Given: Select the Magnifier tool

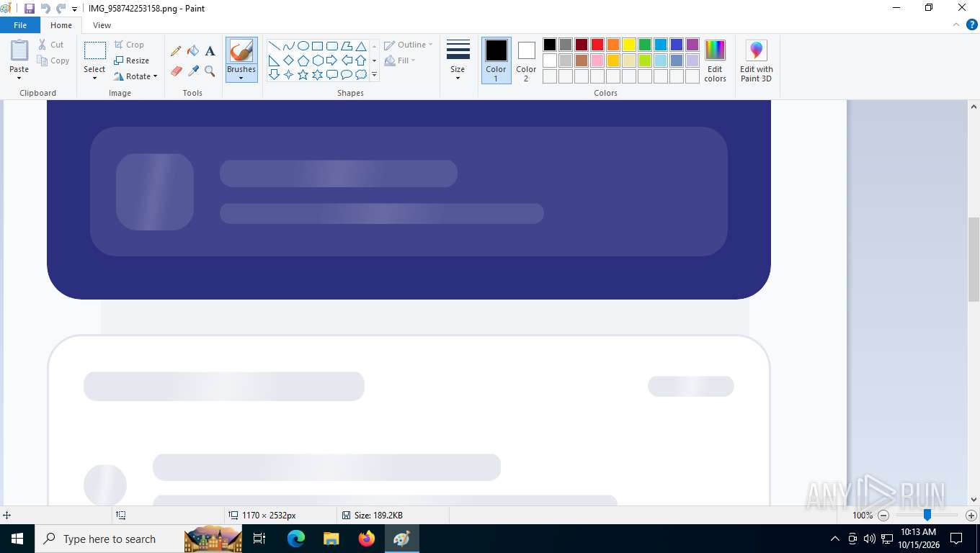Looking at the screenshot, I should 210,71.
